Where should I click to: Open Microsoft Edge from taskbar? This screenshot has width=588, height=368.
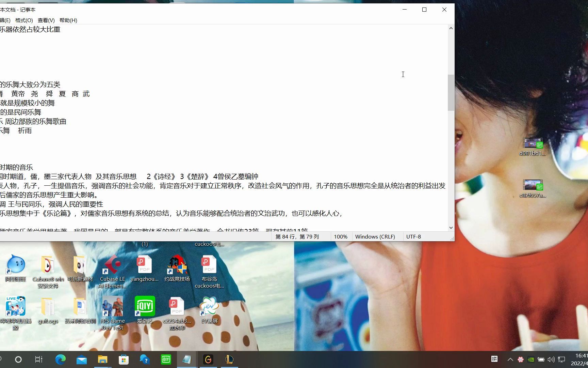(61, 359)
